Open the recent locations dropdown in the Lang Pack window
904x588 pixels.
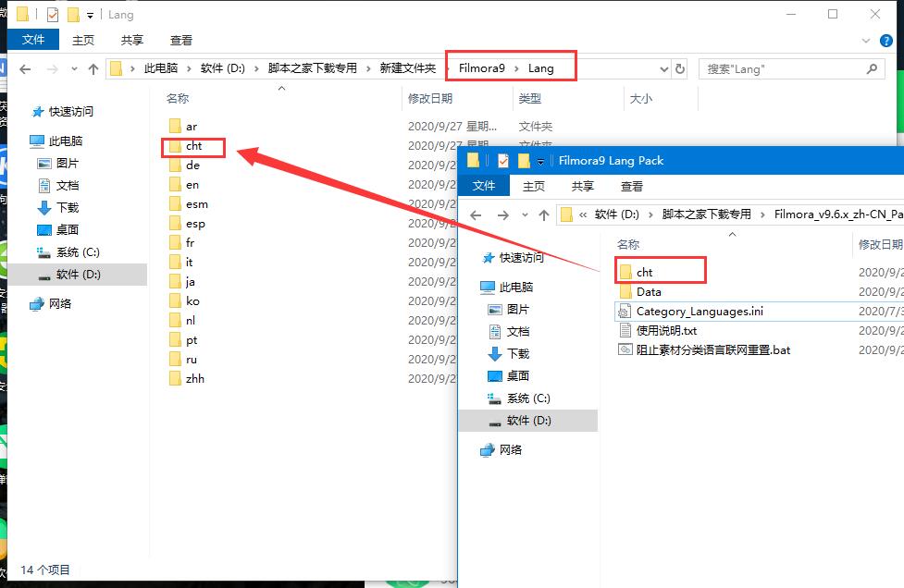coord(525,215)
